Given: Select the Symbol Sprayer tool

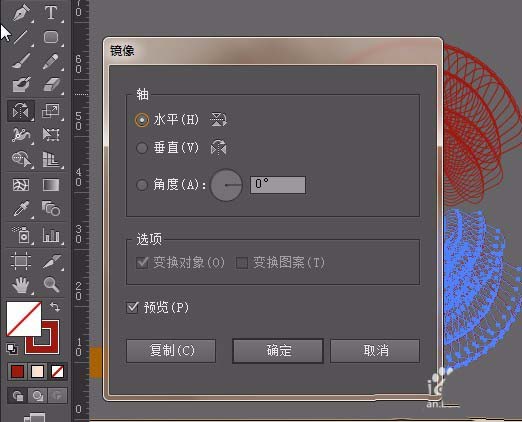Looking at the screenshot, I should 21,235.
